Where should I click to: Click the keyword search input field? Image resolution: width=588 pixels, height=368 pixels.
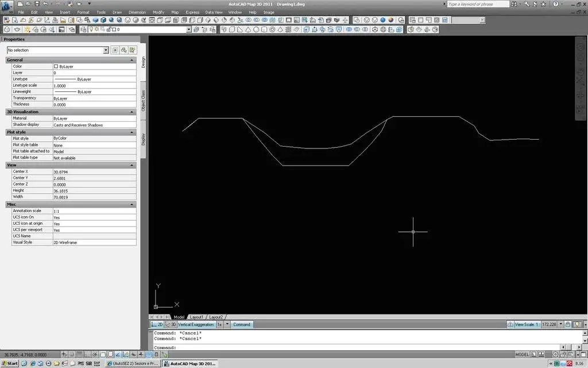click(x=478, y=4)
